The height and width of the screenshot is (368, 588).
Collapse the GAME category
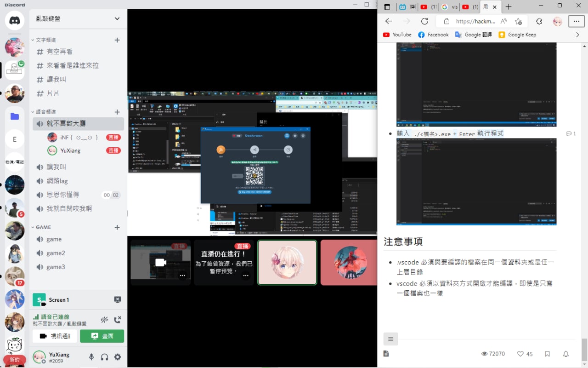[43, 227]
